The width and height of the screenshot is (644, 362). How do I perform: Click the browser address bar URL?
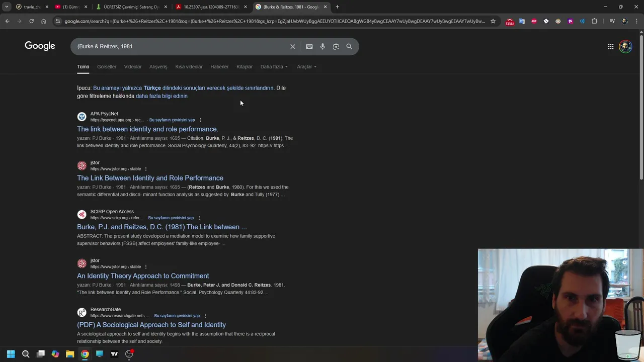tap(275, 21)
